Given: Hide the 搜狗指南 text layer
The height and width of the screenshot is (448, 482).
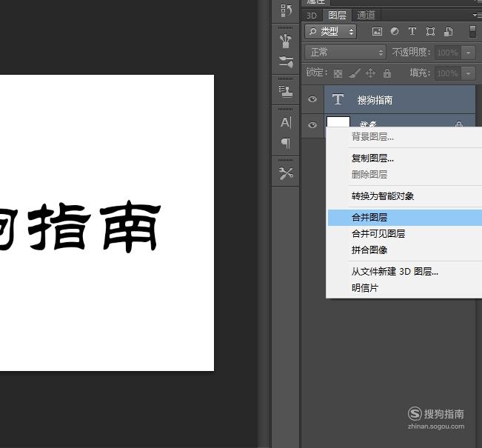Looking at the screenshot, I should [x=312, y=99].
